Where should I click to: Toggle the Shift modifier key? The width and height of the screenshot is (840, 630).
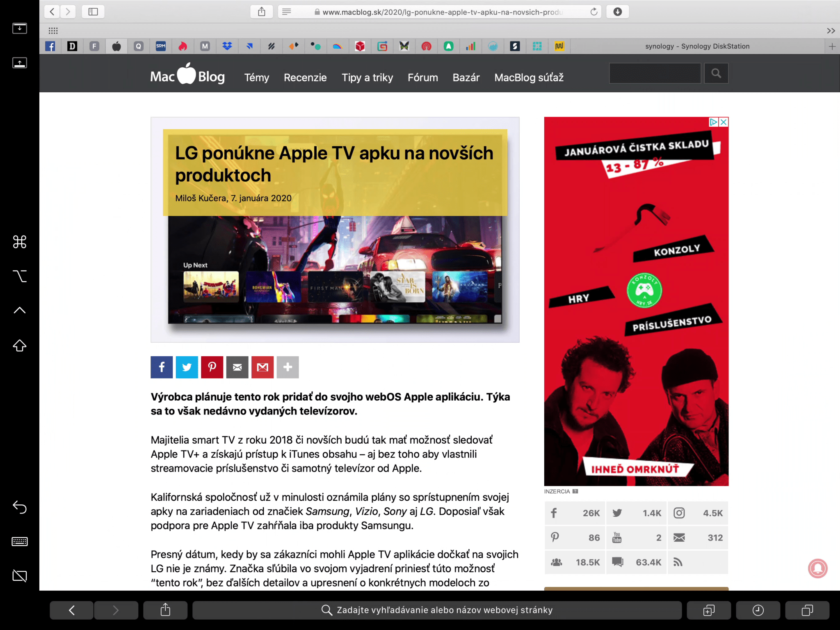(19, 346)
